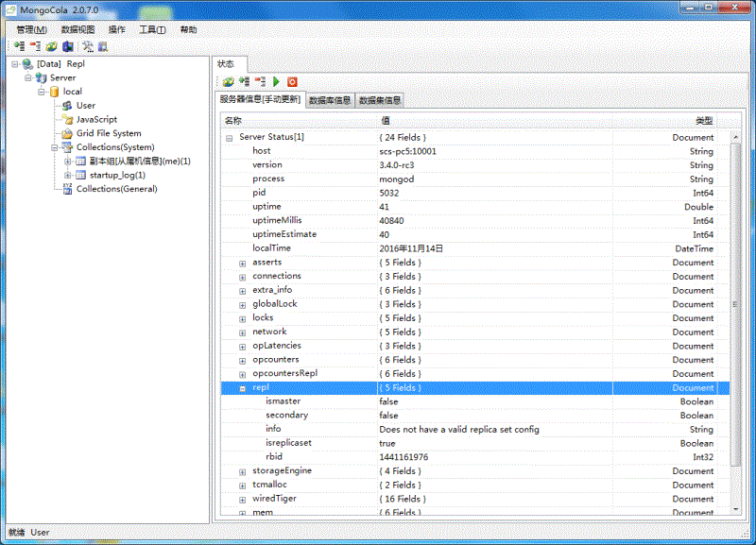Expand the opcounters row
This screenshot has height=545, width=756.
click(x=243, y=361)
